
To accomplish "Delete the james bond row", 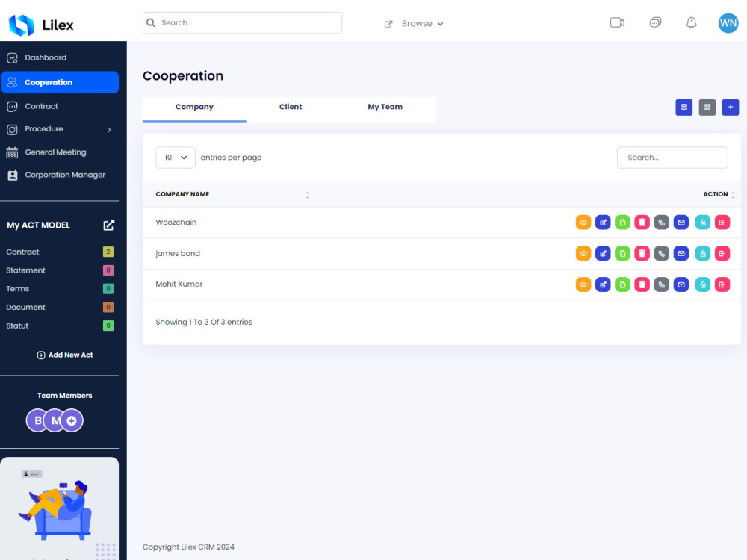I will 642,253.
